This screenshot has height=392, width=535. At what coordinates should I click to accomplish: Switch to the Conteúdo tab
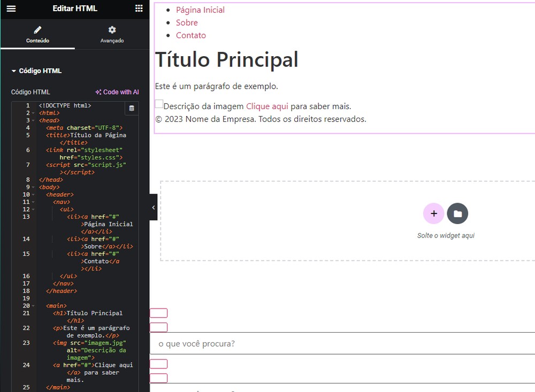click(x=37, y=34)
